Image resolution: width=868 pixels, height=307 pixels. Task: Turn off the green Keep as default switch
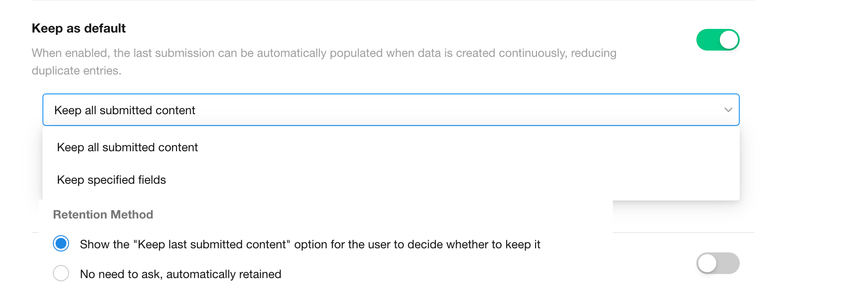718,40
